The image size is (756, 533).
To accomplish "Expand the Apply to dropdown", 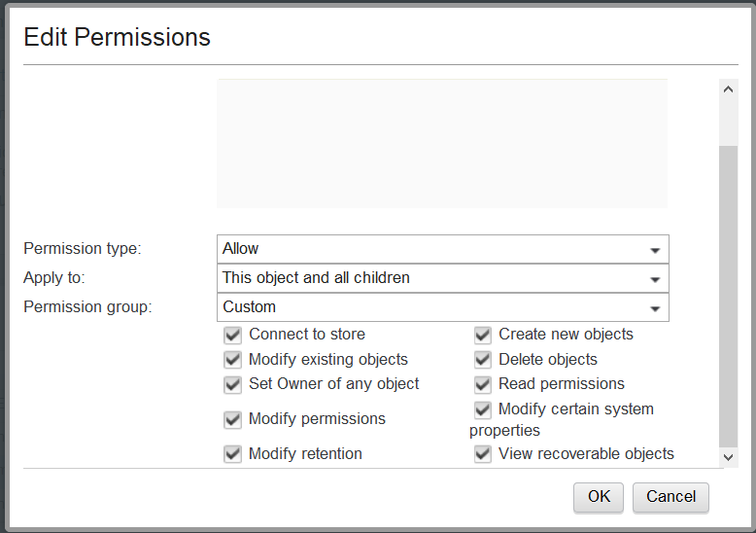I will 442,278.
